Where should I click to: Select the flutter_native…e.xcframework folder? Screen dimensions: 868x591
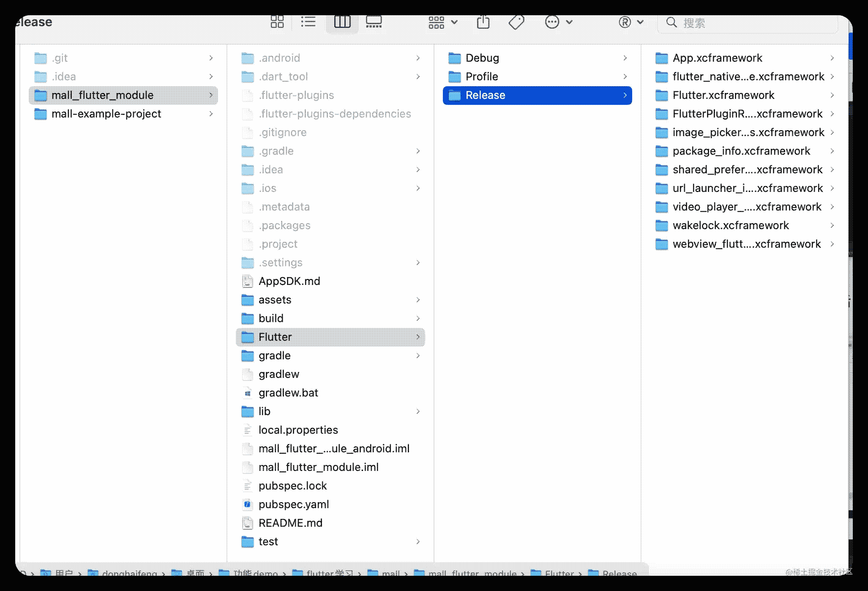point(745,77)
